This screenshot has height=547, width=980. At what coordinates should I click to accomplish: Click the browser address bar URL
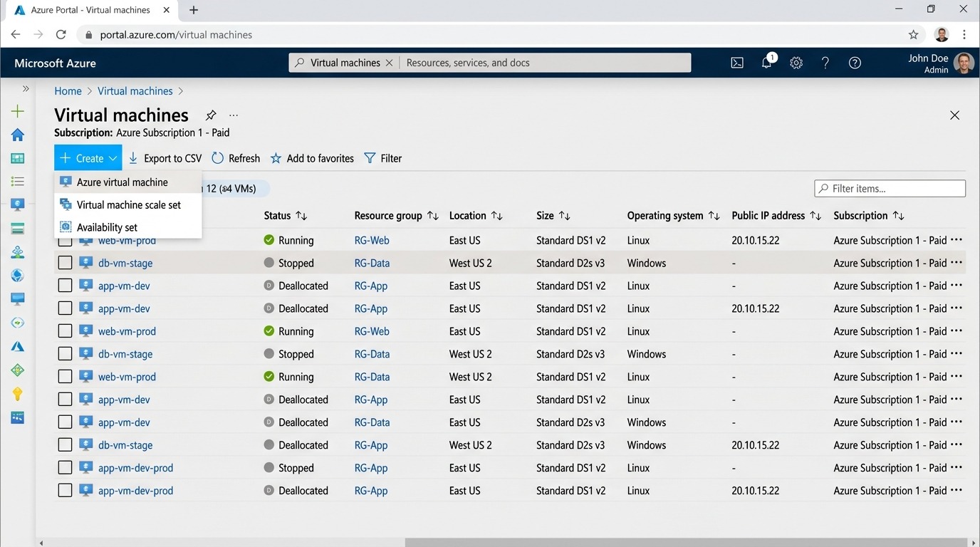(176, 34)
